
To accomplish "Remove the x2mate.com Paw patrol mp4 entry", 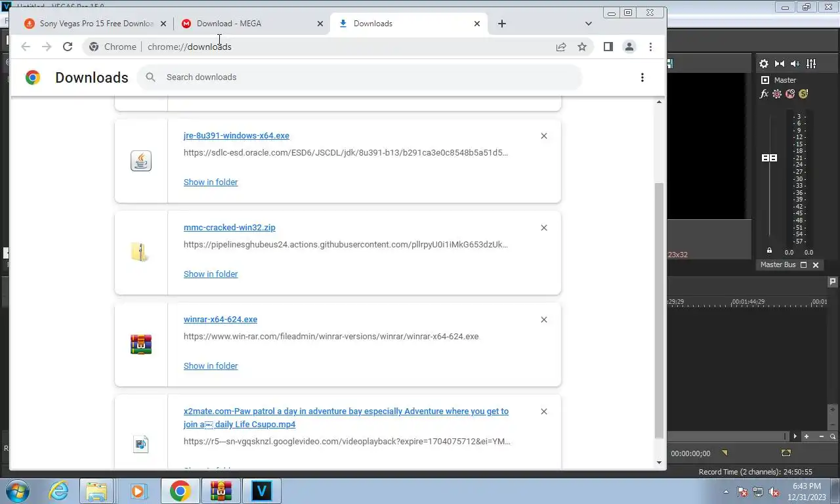I will coord(544,411).
